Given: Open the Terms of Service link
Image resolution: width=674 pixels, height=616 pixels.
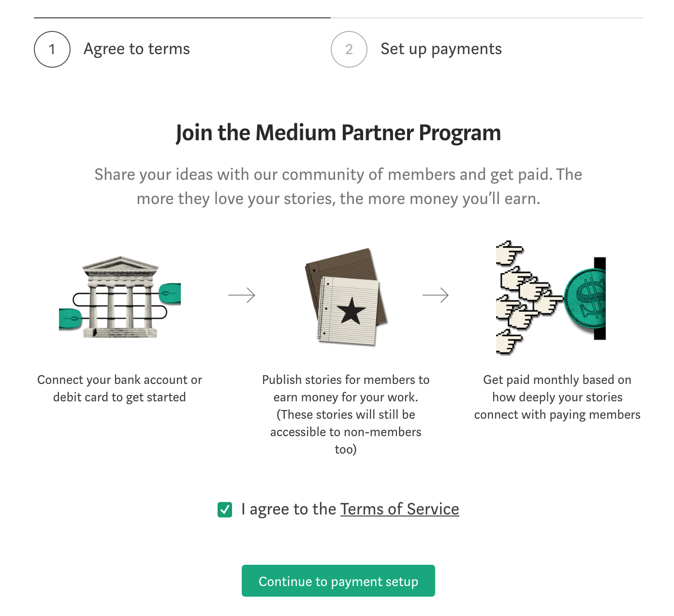Looking at the screenshot, I should (399, 509).
